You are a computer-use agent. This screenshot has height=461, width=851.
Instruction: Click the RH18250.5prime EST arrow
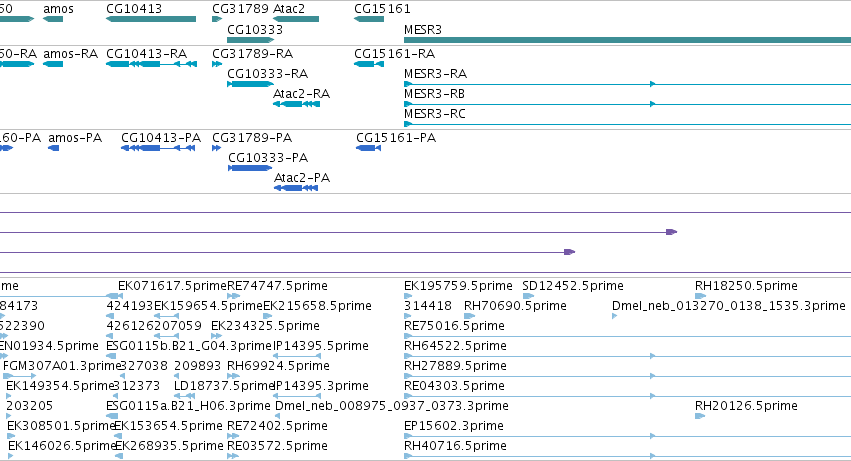(701, 296)
